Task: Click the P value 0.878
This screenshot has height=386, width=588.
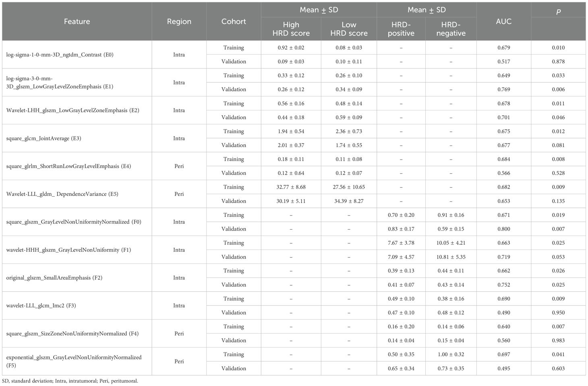Action: [x=558, y=62]
